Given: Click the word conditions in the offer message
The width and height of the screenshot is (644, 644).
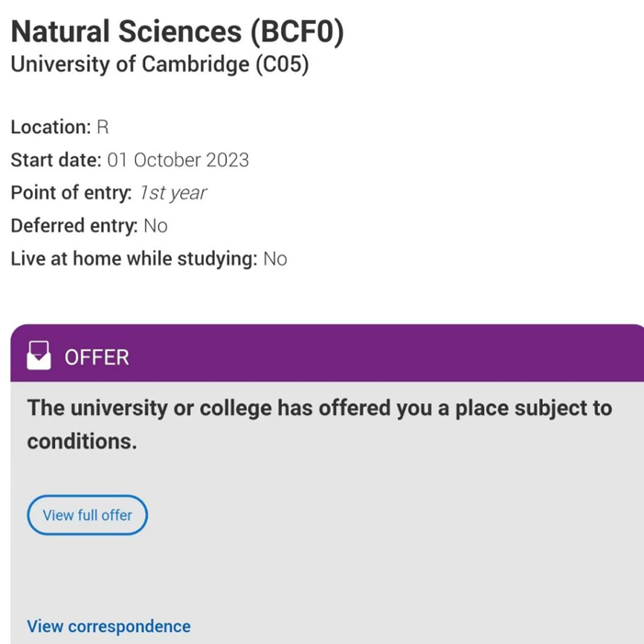Looking at the screenshot, I should [x=81, y=441].
